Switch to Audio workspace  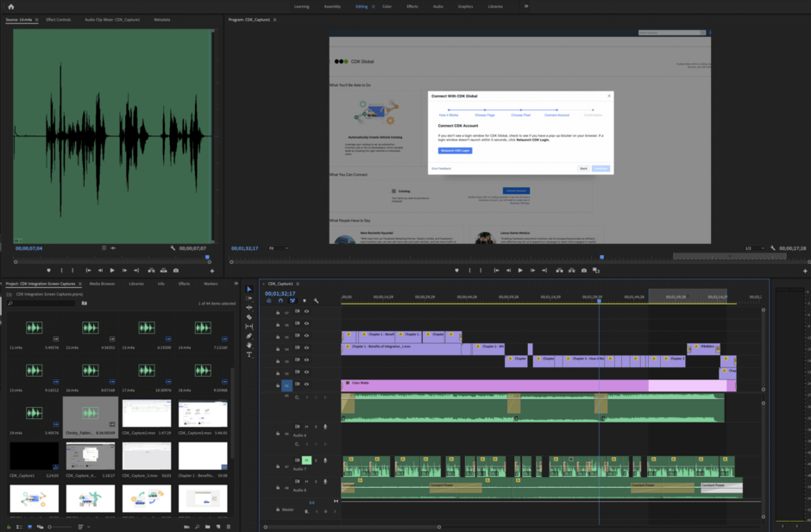[x=437, y=7]
